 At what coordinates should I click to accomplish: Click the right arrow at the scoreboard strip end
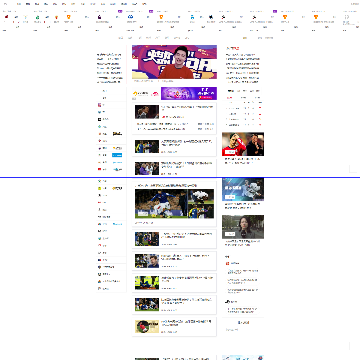tap(347, 17)
